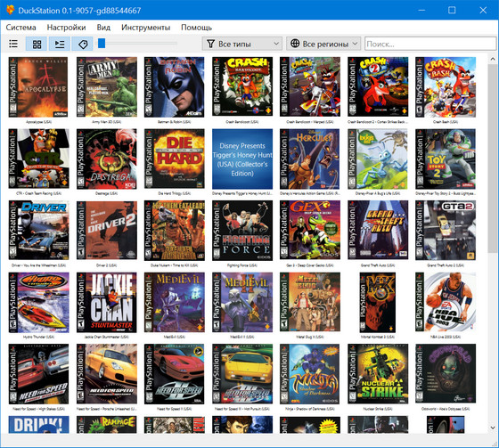Click the vertical scrollbar thumb
The height and width of the screenshot is (448, 499).
pos(493,159)
